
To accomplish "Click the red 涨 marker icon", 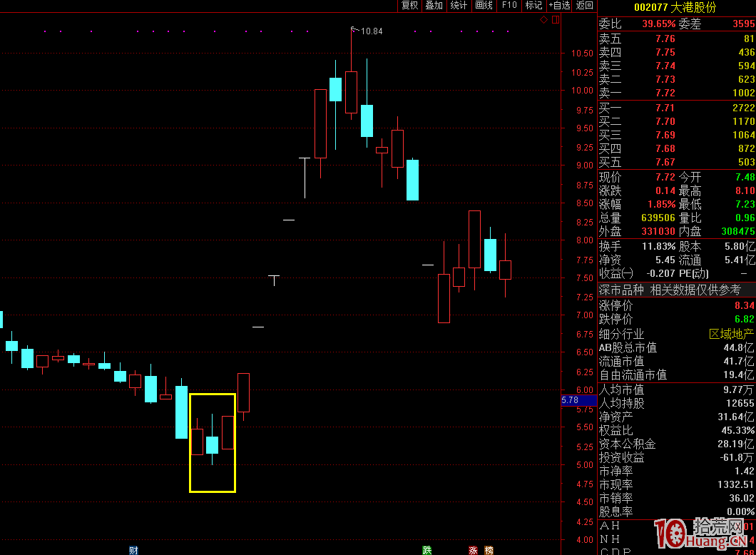I will pos(473,550).
